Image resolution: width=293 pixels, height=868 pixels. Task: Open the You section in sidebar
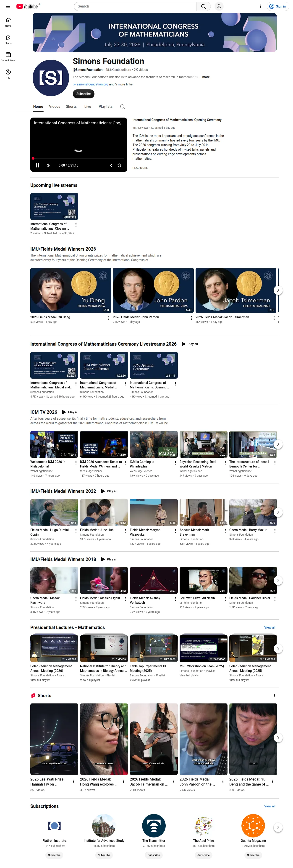pos(8,74)
